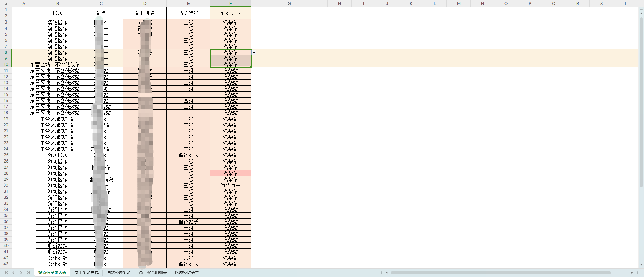
Task: Go to previous sheet tab arrow
Action: pos(14,273)
